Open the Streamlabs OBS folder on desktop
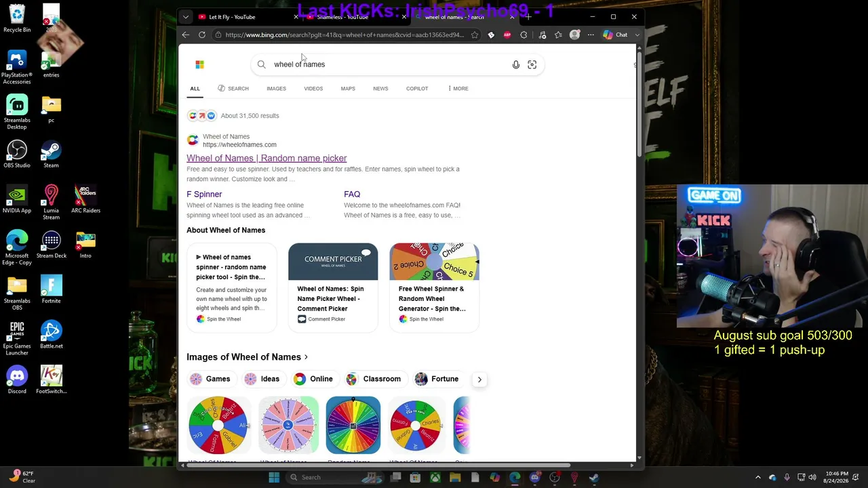The image size is (868, 488). point(17,293)
